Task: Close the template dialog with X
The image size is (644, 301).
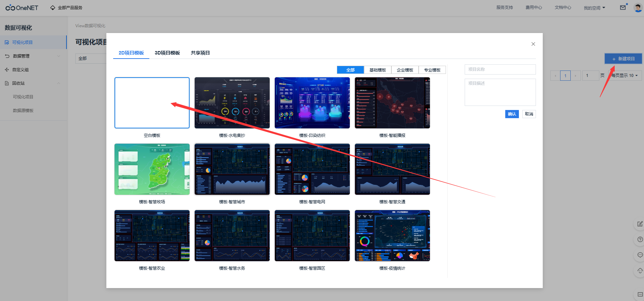Action: 533,44
